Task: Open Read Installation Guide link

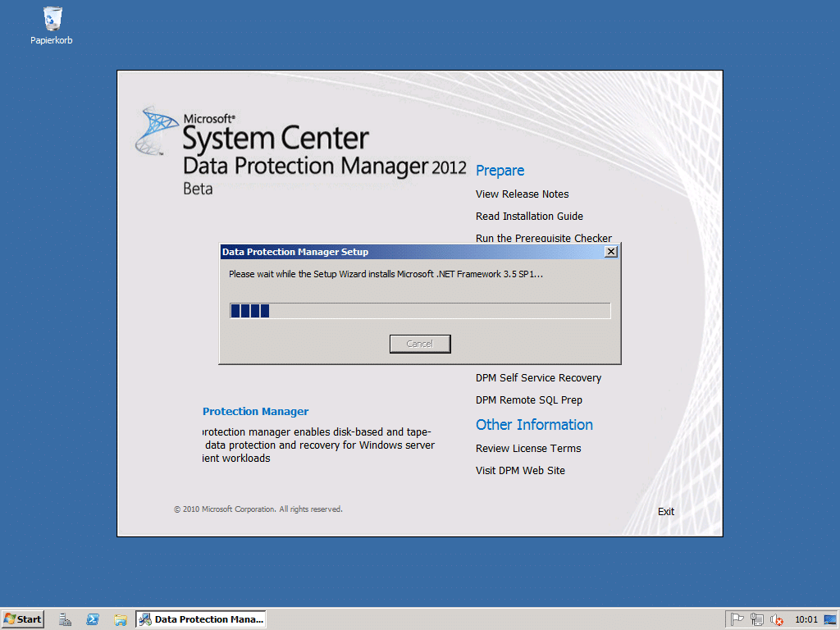Action: pos(529,216)
